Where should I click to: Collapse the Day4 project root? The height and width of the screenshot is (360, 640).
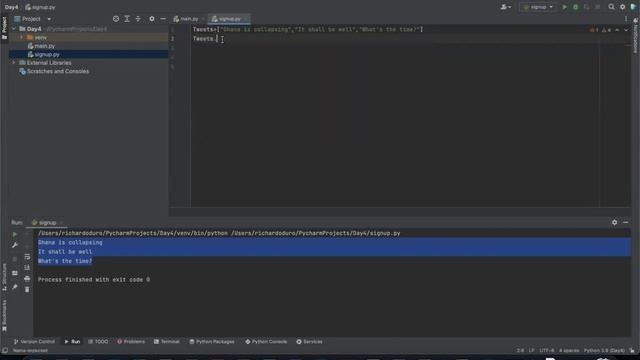pyautogui.click(x=14, y=29)
